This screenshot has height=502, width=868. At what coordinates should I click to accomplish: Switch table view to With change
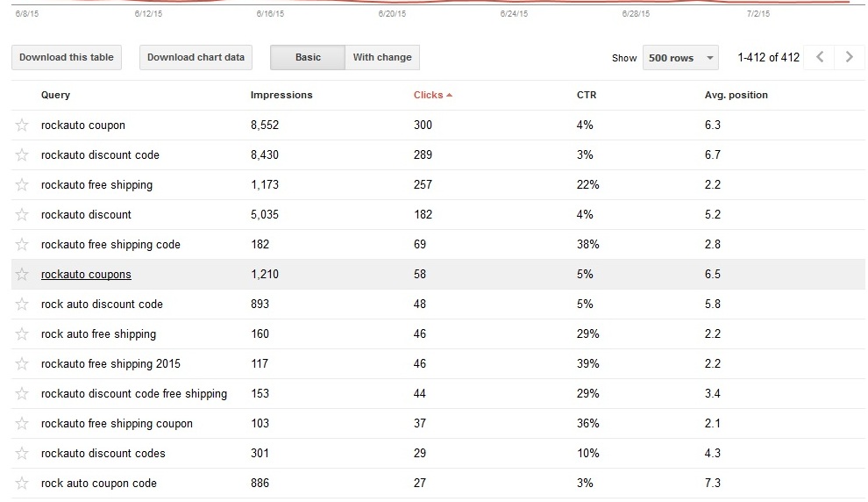tap(382, 58)
